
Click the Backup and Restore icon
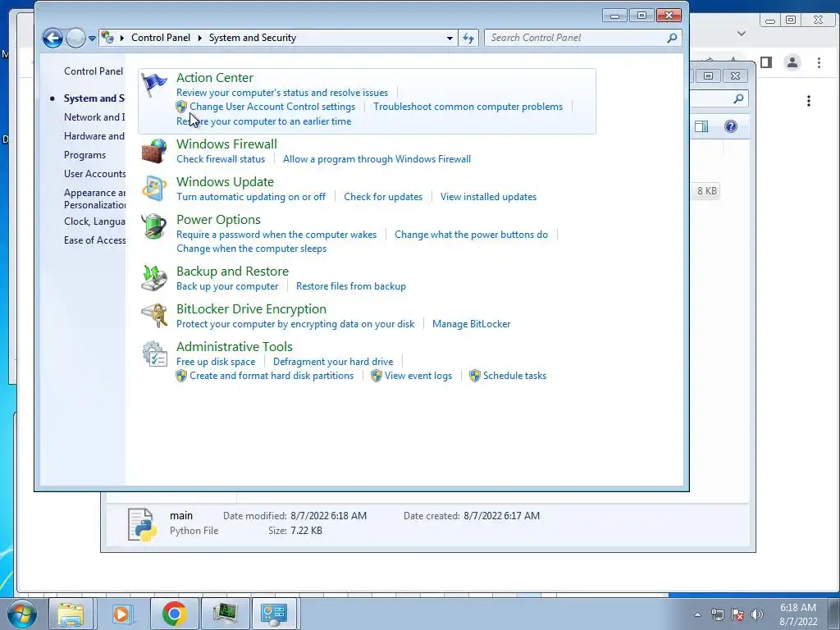[154, 278]
